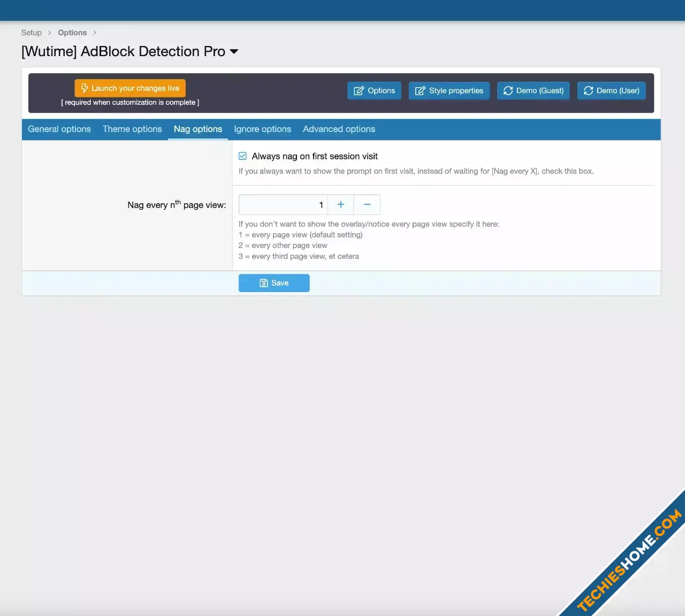The width and height of the screenshot is (685, 616).
Task: Click 'Nag every nth page view:' label
Action: pyautogui.click(x=177, y=204)
